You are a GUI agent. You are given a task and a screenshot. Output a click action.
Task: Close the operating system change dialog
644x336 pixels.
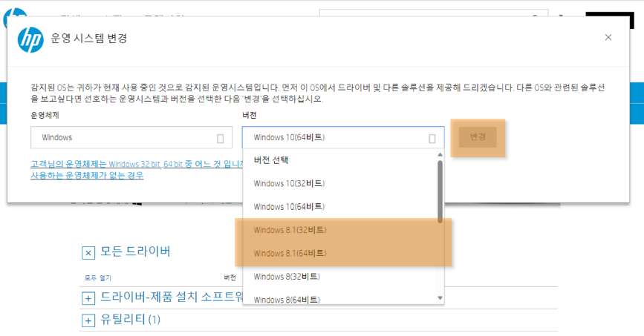[608, 37]
